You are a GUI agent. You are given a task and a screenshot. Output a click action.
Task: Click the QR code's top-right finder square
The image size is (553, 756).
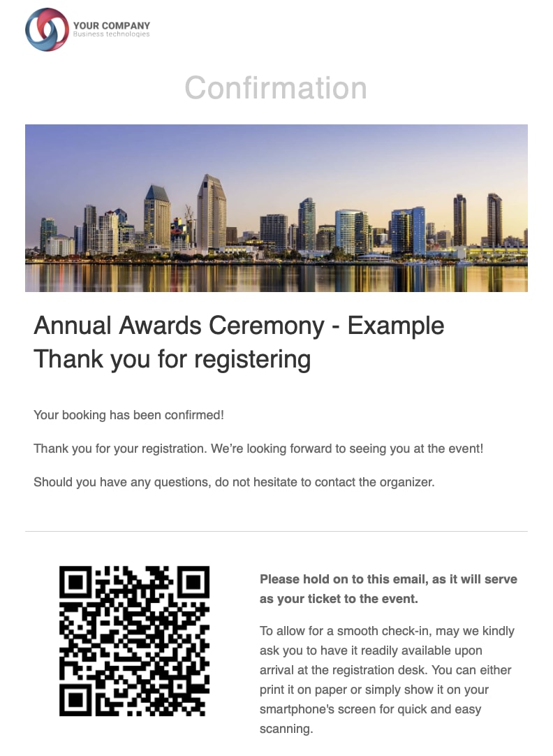click(192, 583)
